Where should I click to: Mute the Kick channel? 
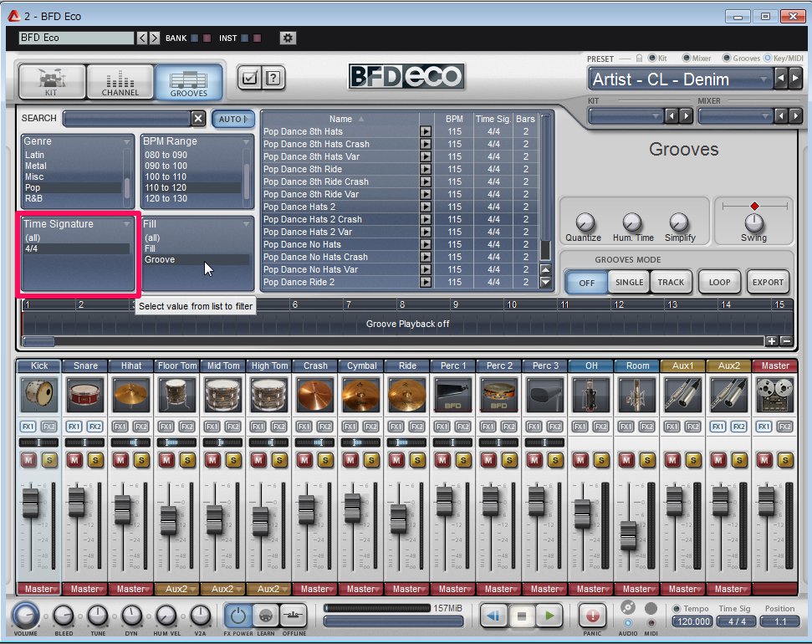[28, 460]
